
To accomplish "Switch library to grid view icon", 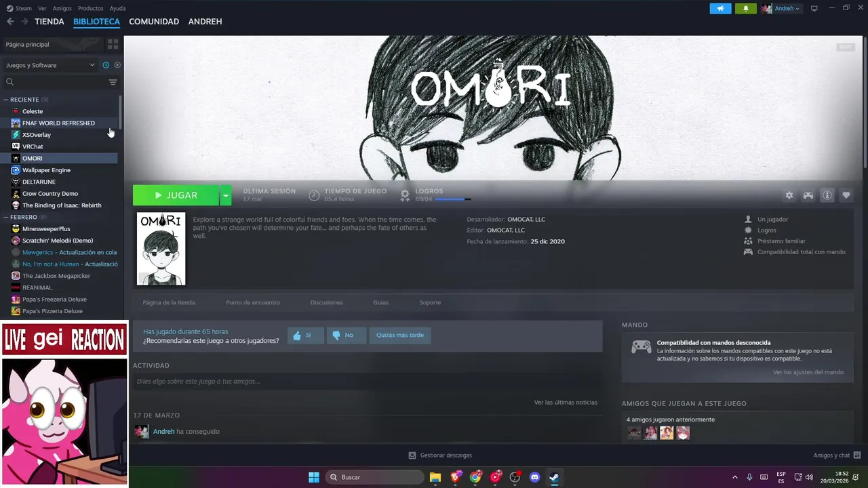I will click(x=113, y=44).
